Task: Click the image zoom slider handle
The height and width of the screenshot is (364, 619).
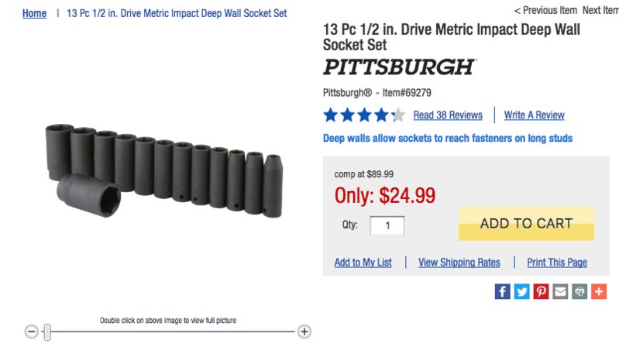Action: 47,332
